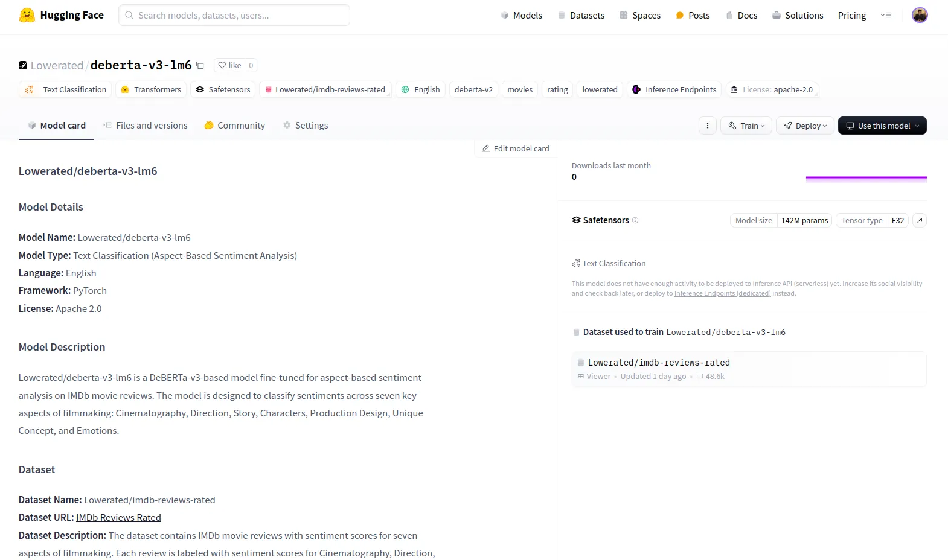Navigate to Datasets in top bar

point(581,15)
